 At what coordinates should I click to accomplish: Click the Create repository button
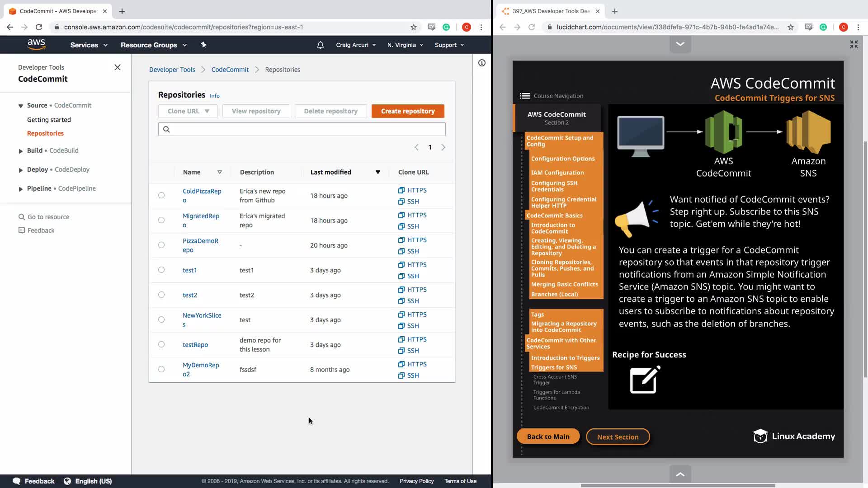coord(407,111)
